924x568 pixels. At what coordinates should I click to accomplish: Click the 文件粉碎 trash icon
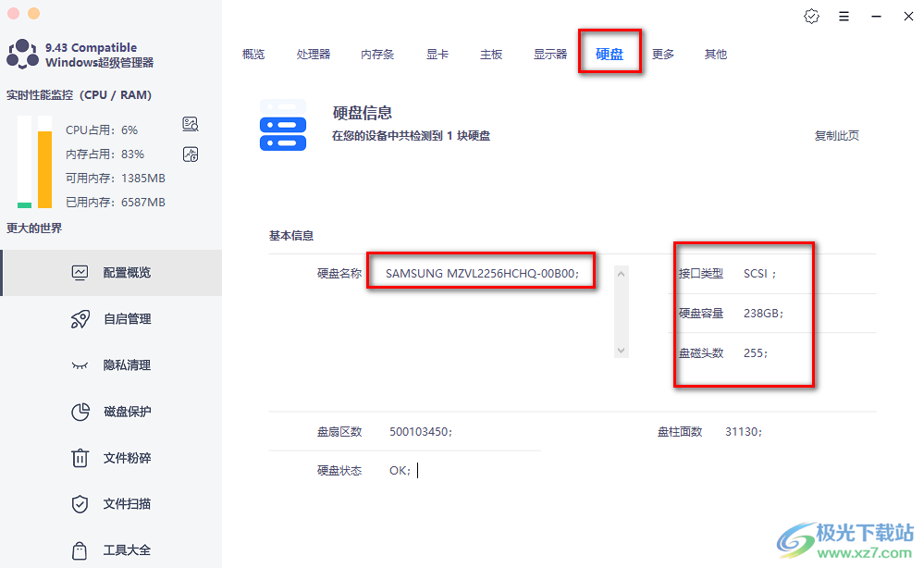click(x=80, y=458)
